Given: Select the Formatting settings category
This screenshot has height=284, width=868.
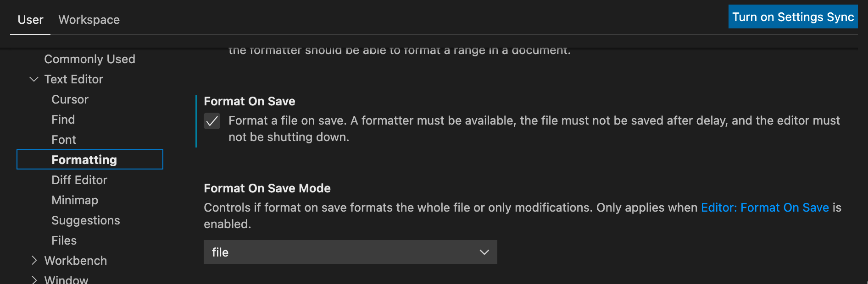Looking at the screenshot, I should click(90, 159).
